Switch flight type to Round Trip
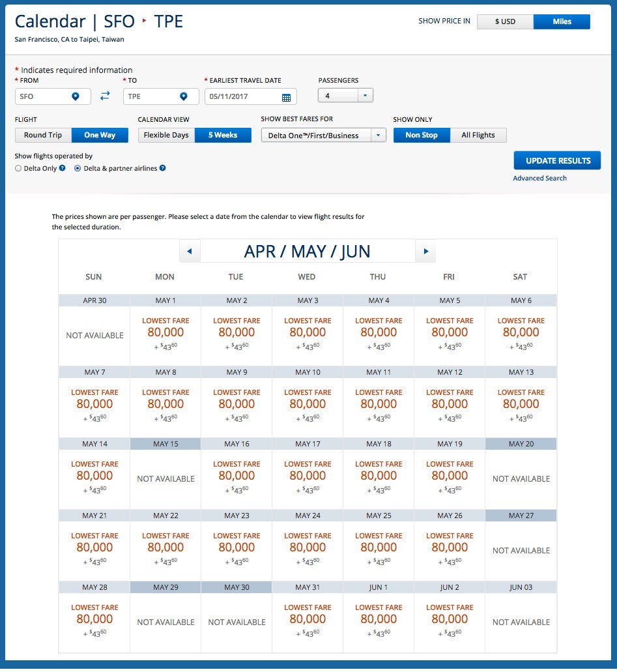 point(43,135)
